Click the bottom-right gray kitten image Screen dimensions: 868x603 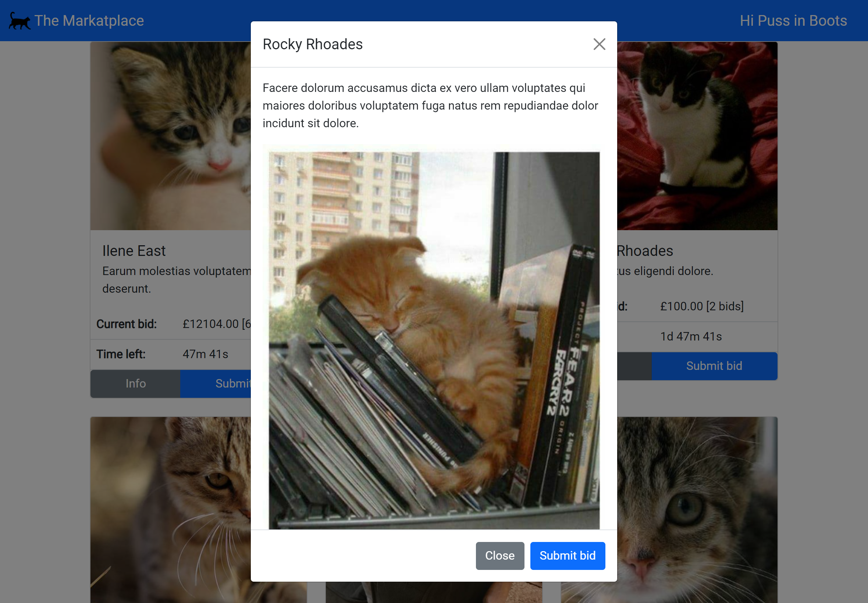[697, 510]
